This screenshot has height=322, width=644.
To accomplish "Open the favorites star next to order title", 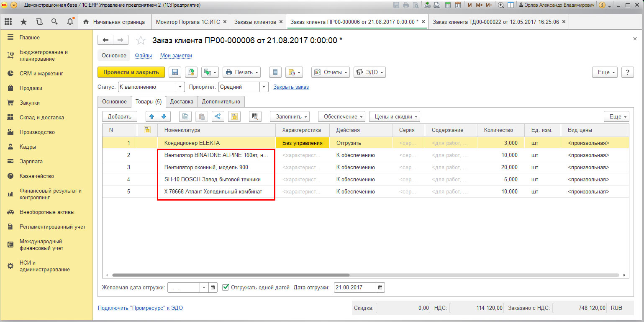I will [x=141, y=40].
